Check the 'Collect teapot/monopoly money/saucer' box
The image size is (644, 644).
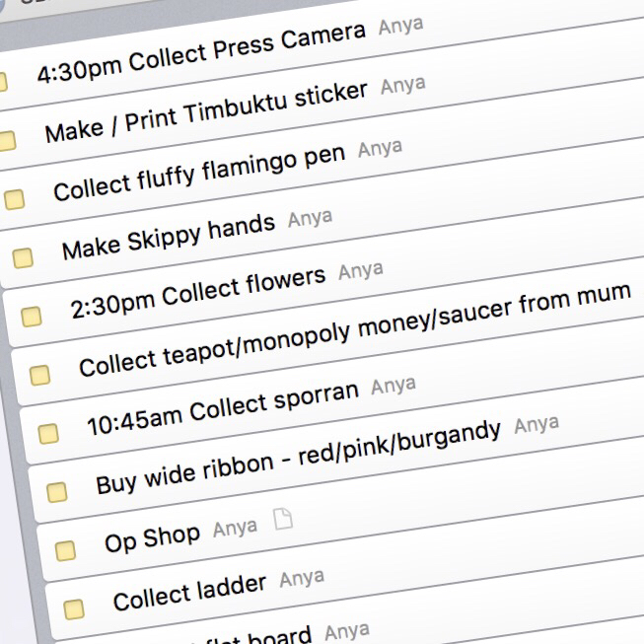(39, 375)
